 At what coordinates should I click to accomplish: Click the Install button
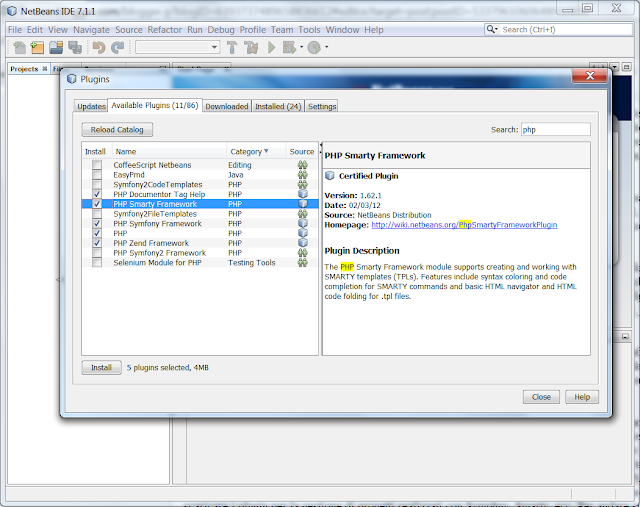101,367
